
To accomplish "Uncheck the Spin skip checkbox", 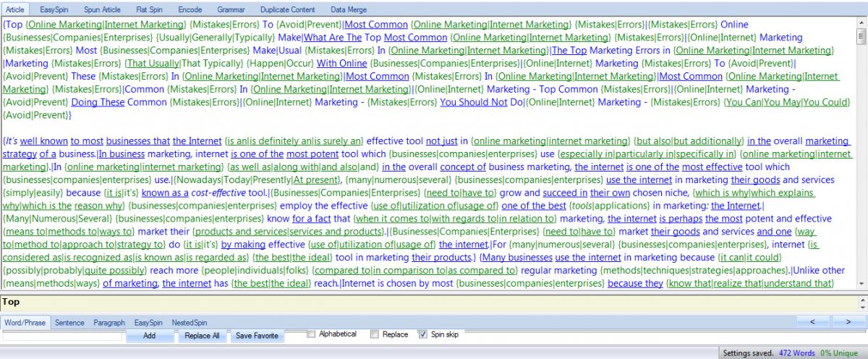I will (423, 334).
